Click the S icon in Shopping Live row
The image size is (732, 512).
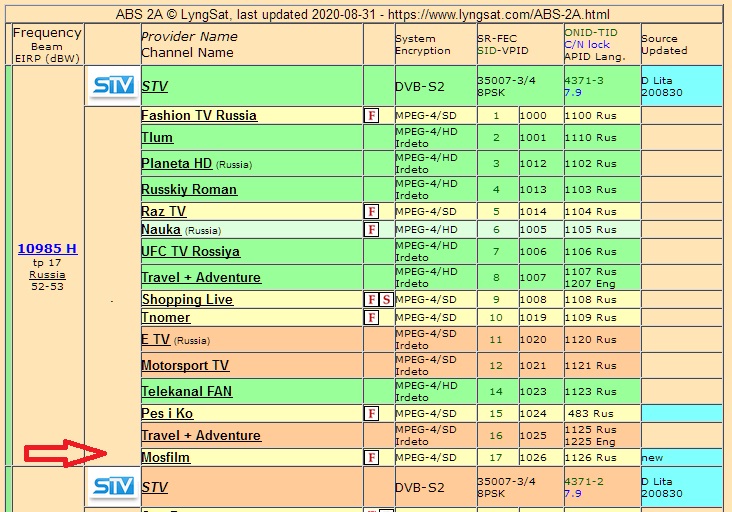click(386, 299)
